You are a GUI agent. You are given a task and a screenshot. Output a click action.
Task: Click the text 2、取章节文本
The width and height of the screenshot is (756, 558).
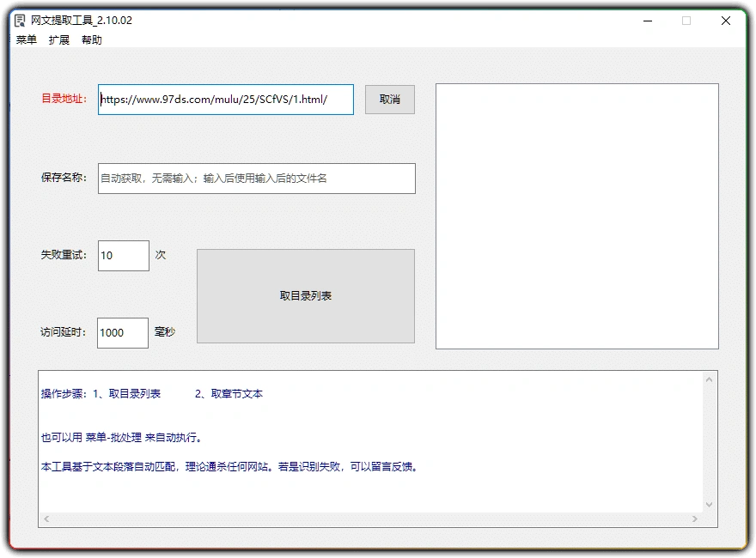coord(229,394)
